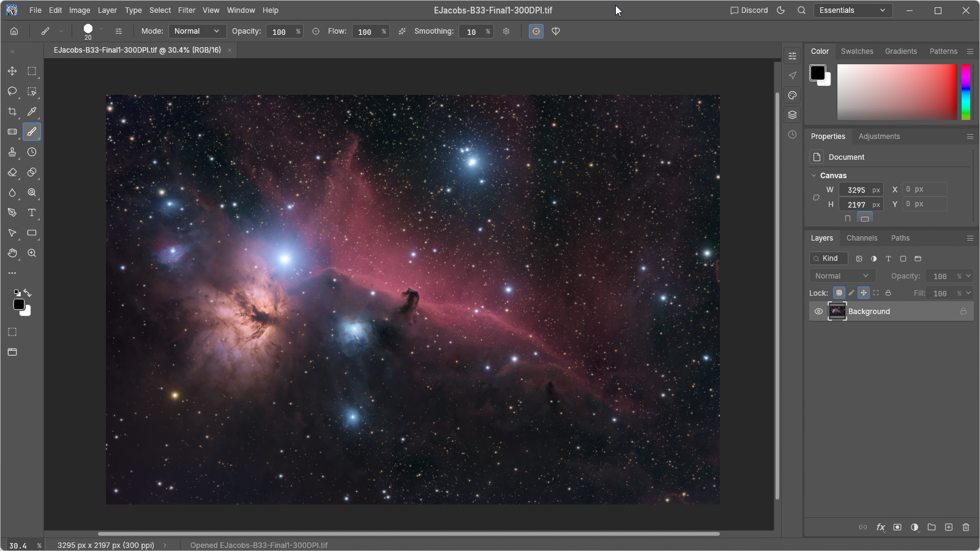Select the Lasso tool
This screenshot has height=551, width=980.
point(12,91)
